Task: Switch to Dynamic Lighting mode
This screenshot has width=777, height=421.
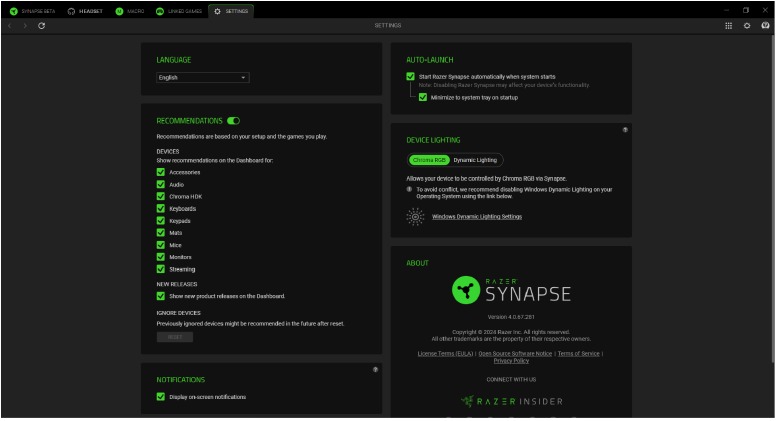Action: 475,160
